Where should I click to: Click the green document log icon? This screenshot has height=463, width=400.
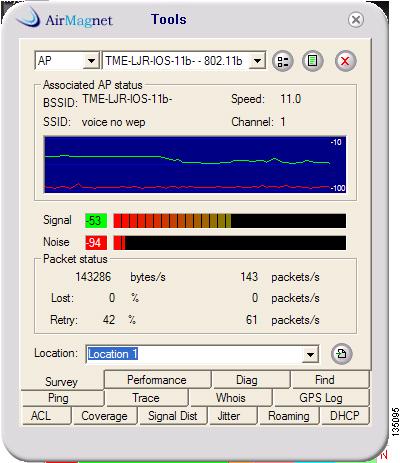(312, 61)
